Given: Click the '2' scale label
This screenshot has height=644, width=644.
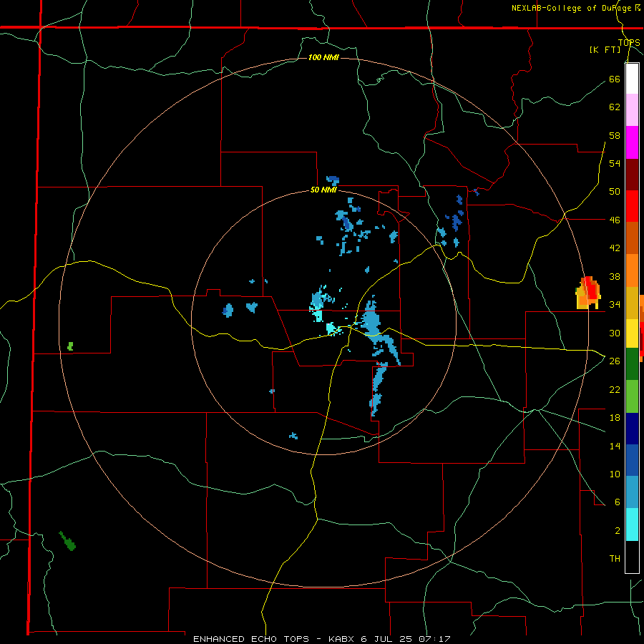Looking at the screenshot, I should point(618,530).
